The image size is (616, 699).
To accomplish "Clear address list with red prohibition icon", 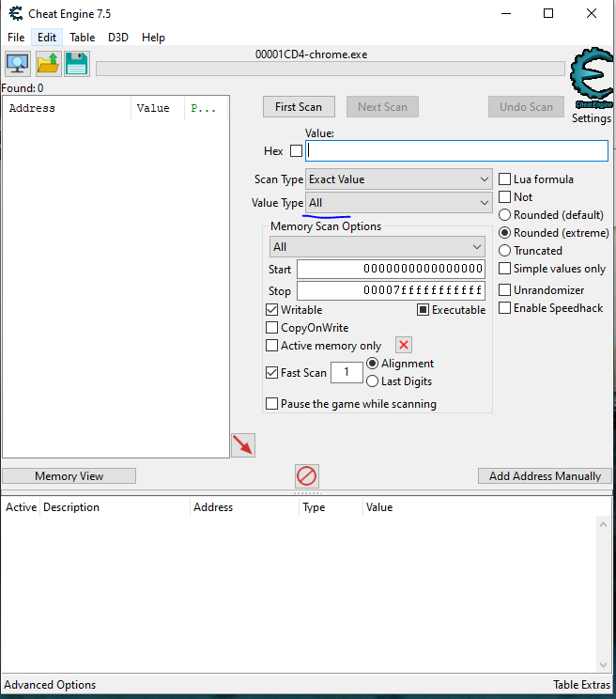I will pyautogui.click(x=307, y=475).
